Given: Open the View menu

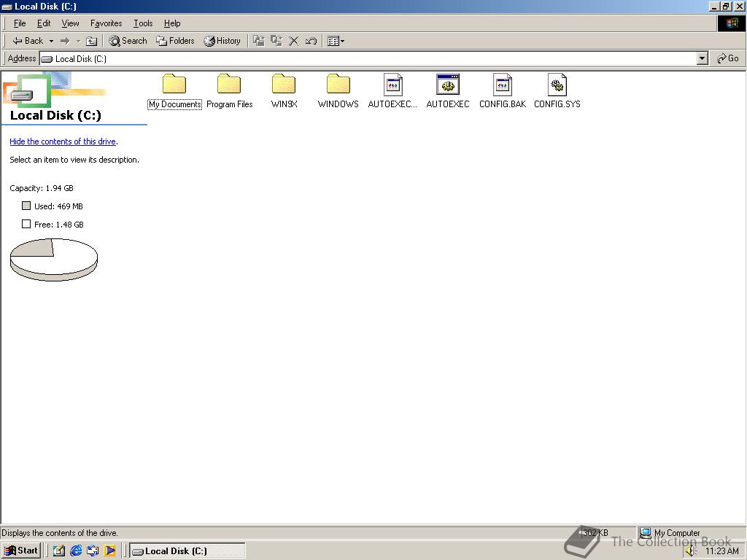Looking at the screenshot, I should 71,23.
